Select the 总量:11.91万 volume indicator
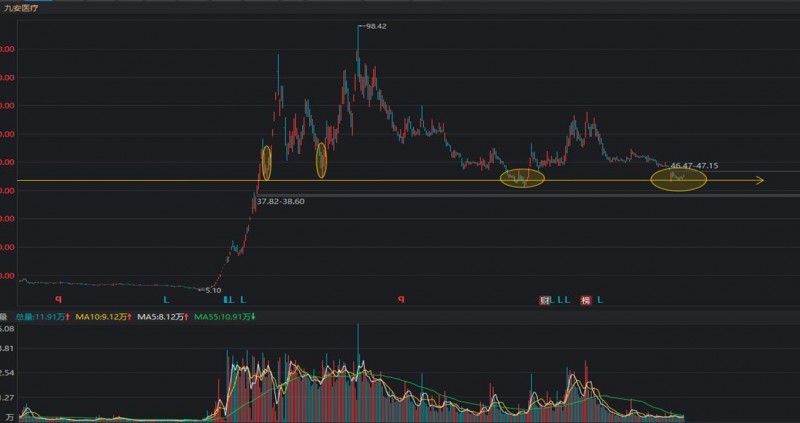800x423 pixels. tap(43, 317)
